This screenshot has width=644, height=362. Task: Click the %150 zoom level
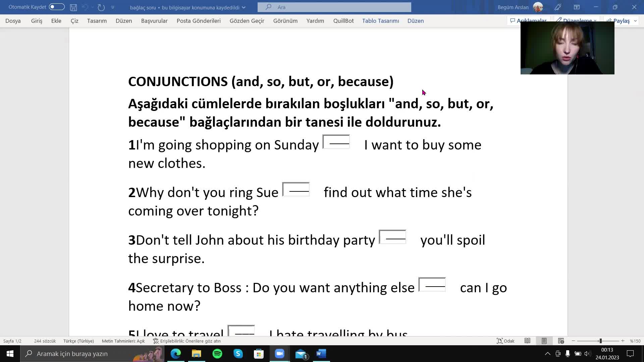tap(635, 341)
